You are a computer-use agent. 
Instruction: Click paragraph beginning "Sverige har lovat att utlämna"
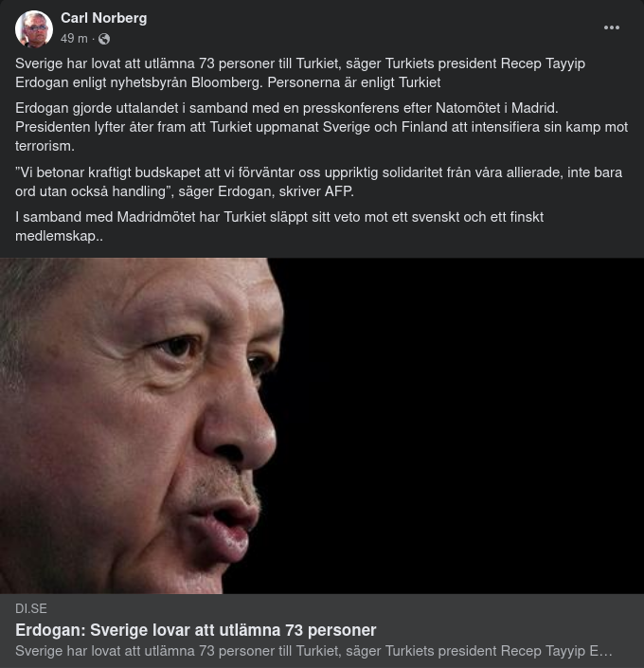pyautogui.click(x=300, y=73)
